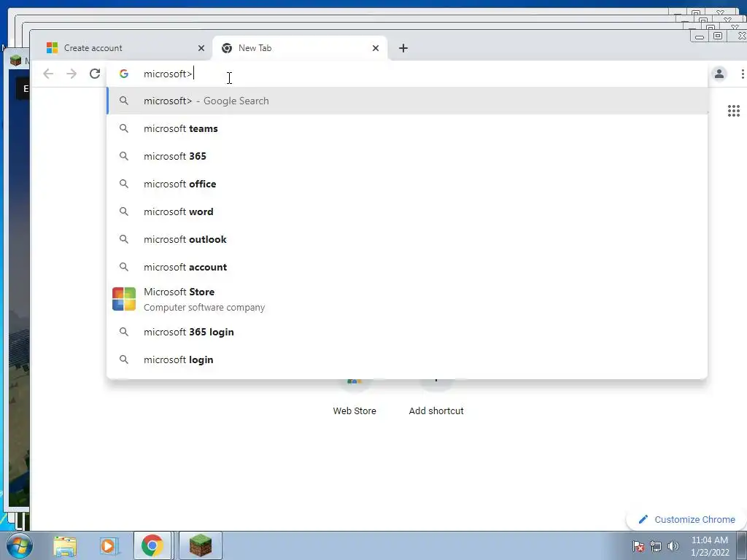Image resolution: width=747 pixels, height=560 pixels.
Task: Select the microsoft login suggestion
Action: coord(407,359)
